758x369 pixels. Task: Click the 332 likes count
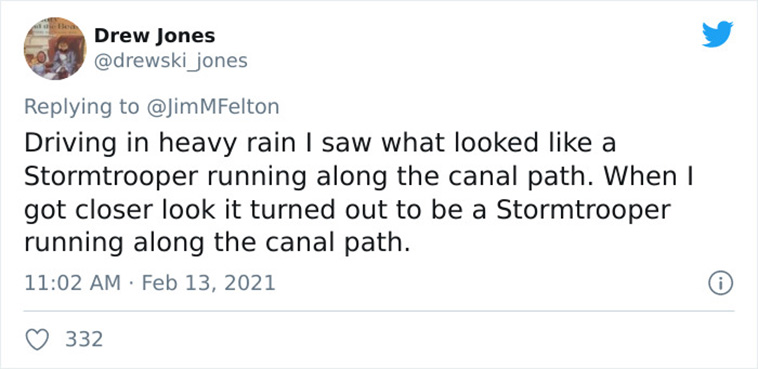tap(84, 339)
